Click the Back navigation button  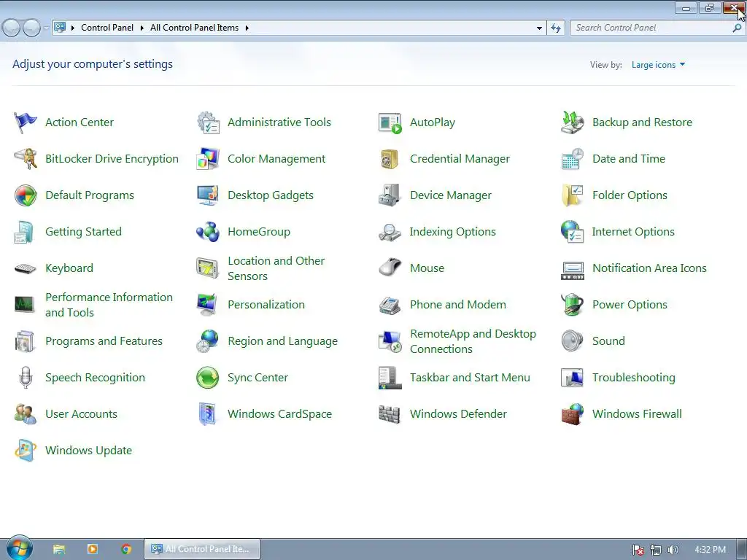11,28
